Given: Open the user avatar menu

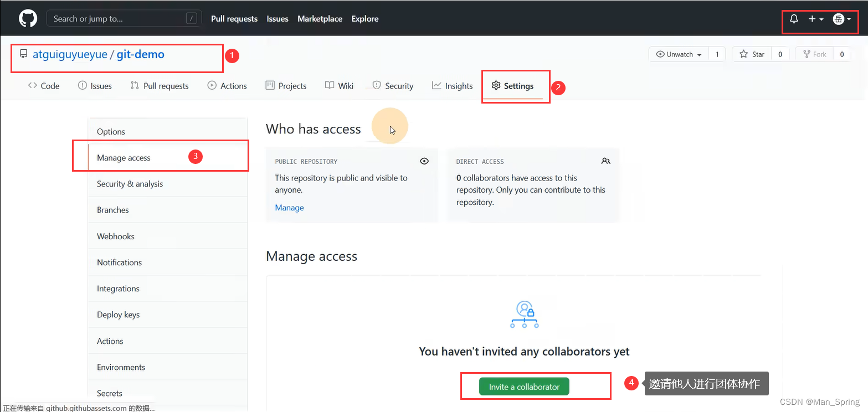Looking at the screenshot, I should pyautogui.click(x=842, y=19).
